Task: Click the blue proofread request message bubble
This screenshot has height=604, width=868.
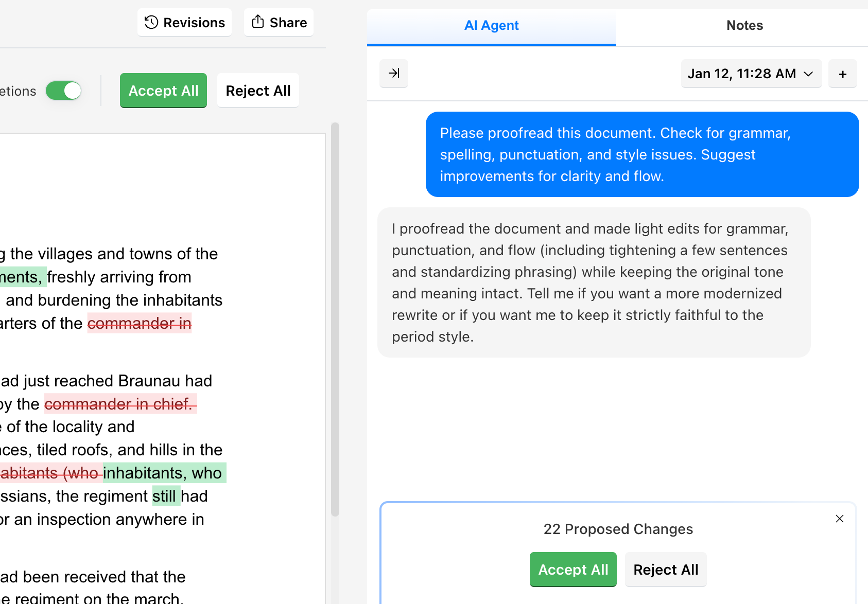Action: tap(642, 154)
